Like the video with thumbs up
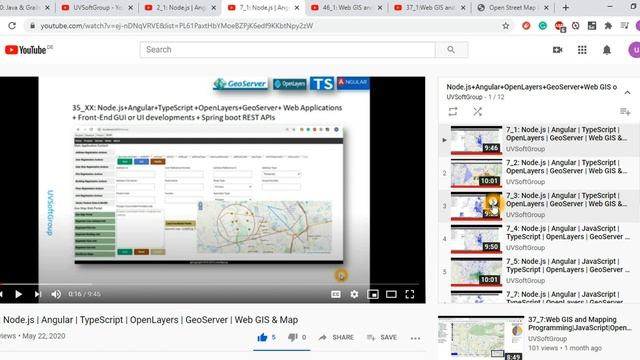Image resolution: width=640 pixels, height=360 pixels. (262, 337)
